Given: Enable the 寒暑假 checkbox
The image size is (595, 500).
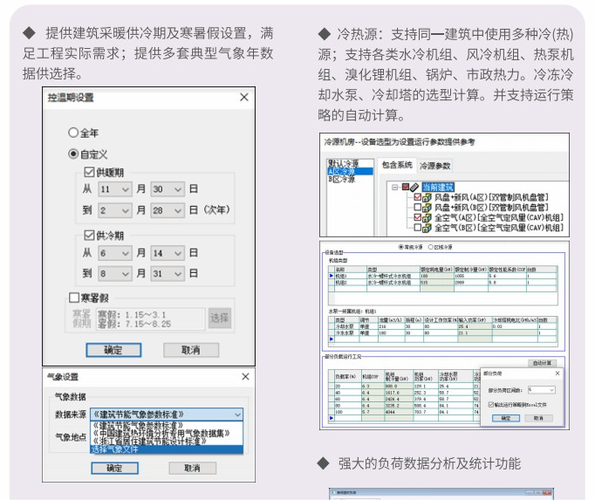Looking at the screenshot, I should point(74,297).
